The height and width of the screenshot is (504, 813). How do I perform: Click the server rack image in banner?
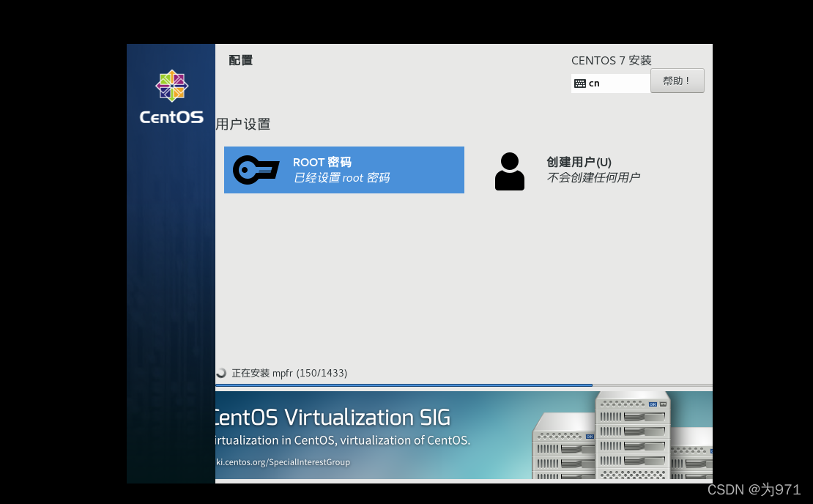click(x=622, y=436)
